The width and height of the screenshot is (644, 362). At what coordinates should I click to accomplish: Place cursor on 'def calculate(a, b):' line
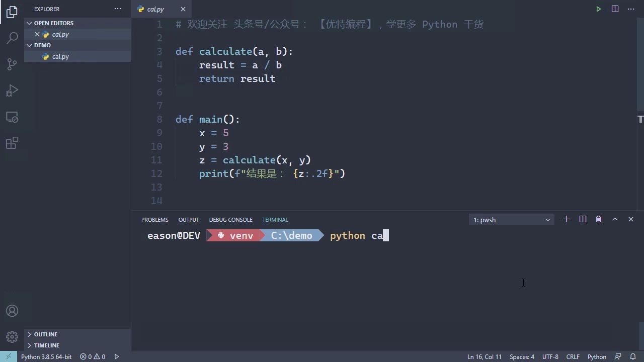pos(234,51)
